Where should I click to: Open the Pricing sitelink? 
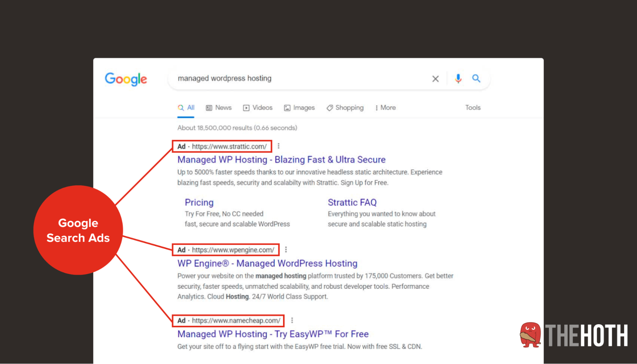[199, 203]
